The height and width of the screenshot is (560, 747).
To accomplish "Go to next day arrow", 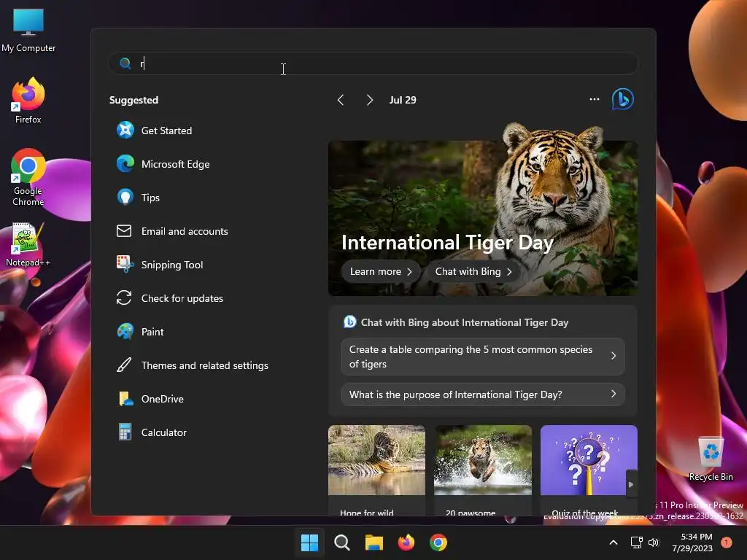I will point(369,99).
